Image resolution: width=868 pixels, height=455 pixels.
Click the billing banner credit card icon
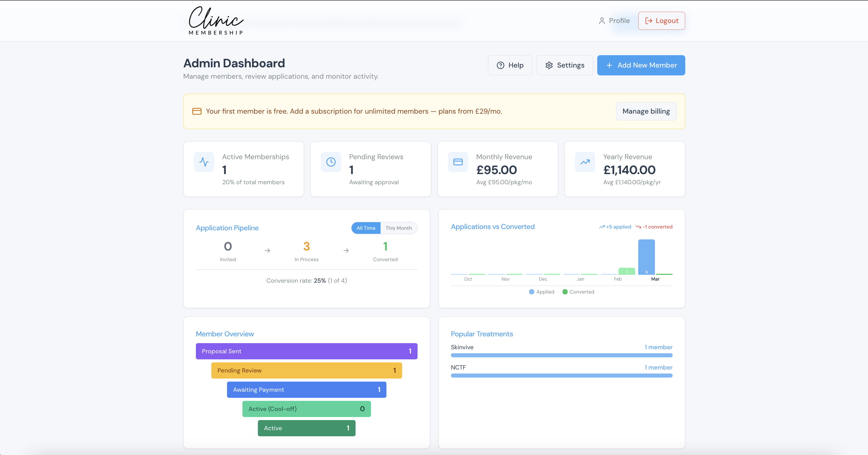197,111
